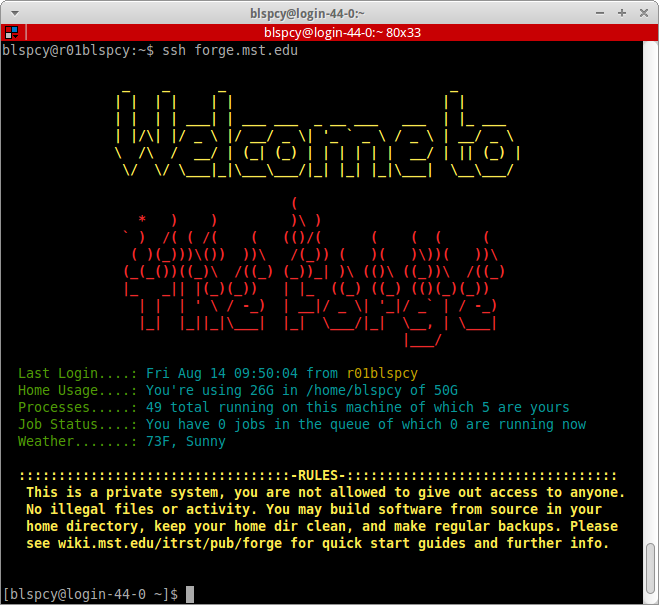Screen dimensions: 659x605
Task: Click the 'r01blspcy' hostname in login line
Action: [x=382, y=373]
